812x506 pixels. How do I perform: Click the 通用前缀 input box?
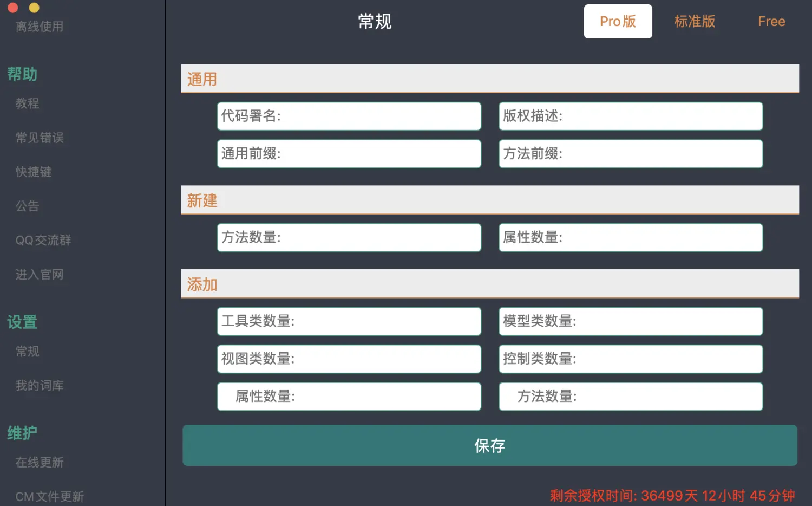(379, 154)
